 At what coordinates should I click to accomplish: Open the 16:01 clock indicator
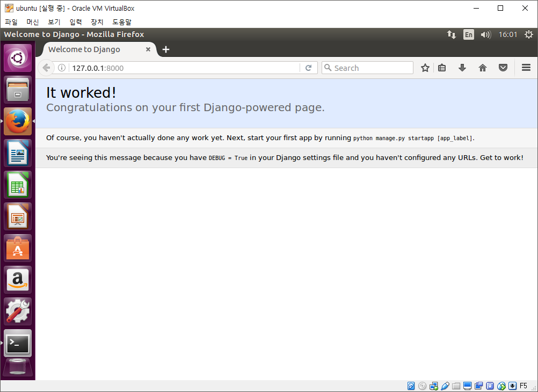508,34
